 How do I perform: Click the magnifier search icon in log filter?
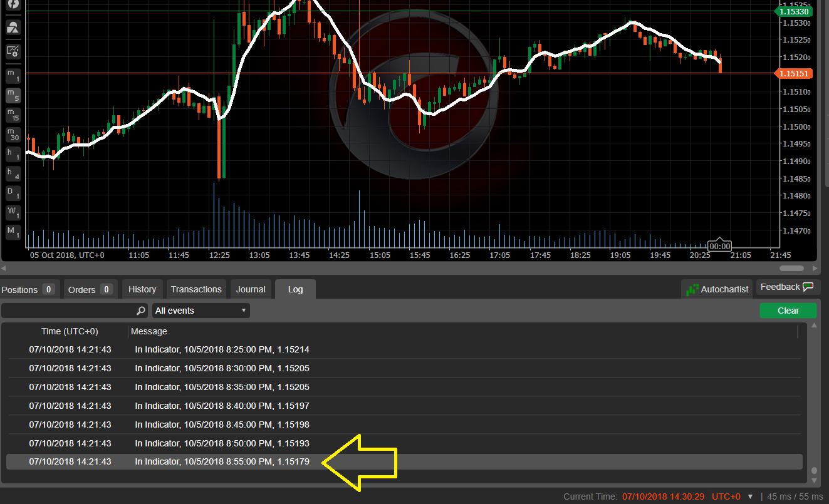coord(141,311)
